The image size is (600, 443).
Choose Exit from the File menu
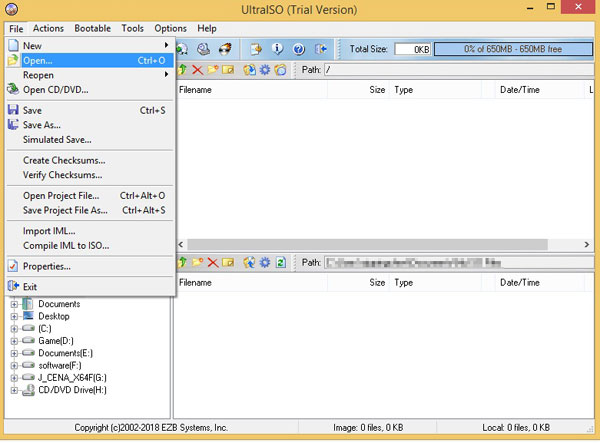pos(90,287)
